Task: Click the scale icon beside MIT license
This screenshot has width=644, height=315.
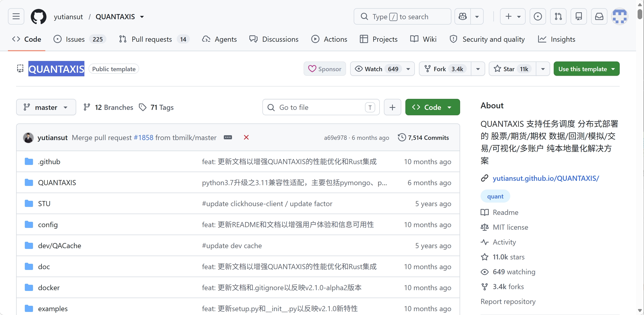Action: tap(485, 227)
